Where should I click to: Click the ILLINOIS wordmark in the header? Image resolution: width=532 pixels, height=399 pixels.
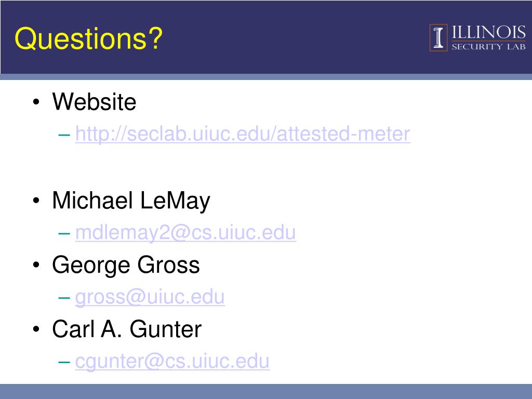pyautogui.click(x=488, y=33)
